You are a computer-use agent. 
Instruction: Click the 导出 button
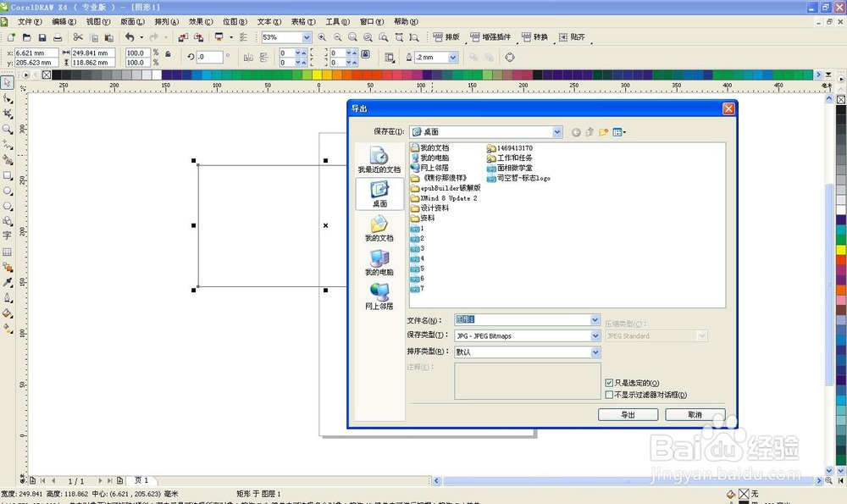[x=628, y=414]
